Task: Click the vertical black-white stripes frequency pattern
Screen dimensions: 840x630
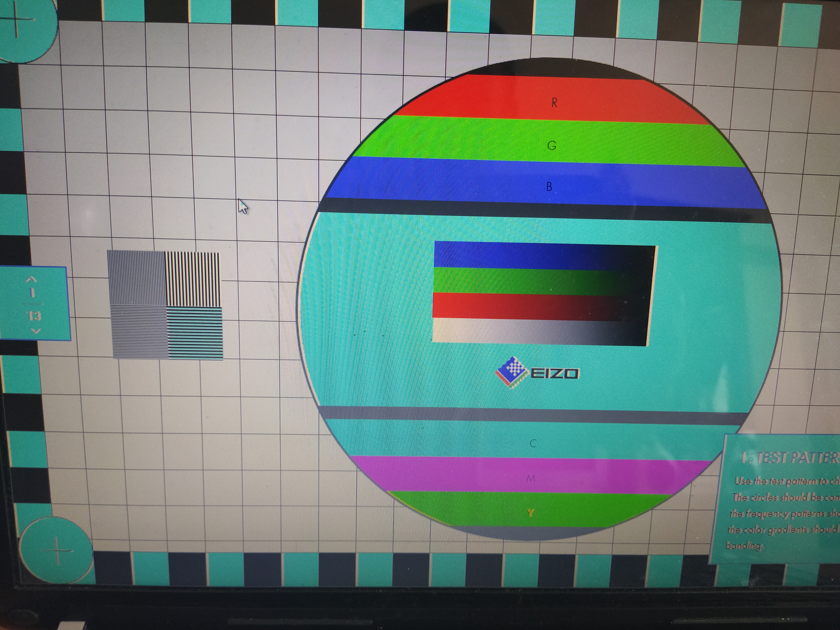Action: [192, 280]
